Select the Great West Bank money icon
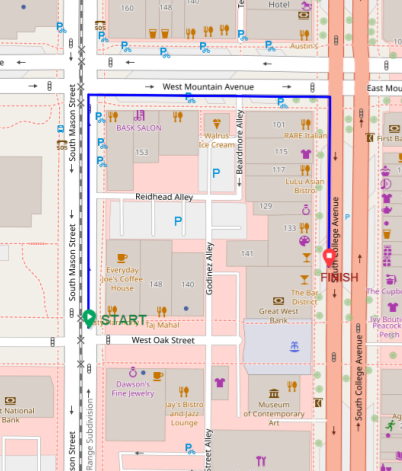Screen dimensions: 402x471 278,301
